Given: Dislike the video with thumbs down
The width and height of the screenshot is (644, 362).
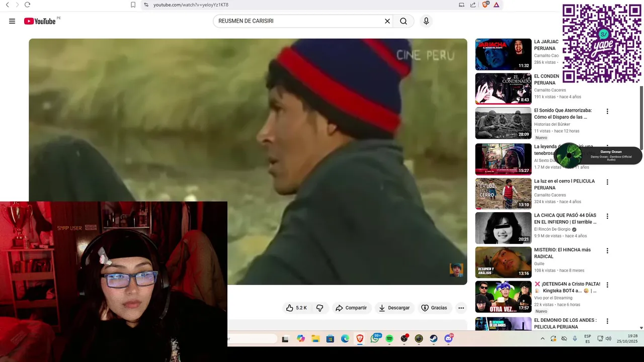Looking at the screenshot, I should (x=319, y=308).
